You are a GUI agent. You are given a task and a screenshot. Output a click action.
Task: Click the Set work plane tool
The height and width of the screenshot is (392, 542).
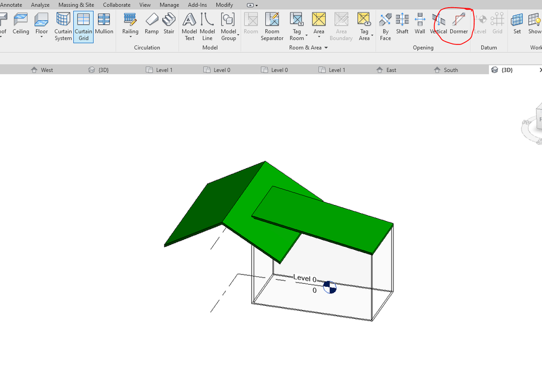coord(517,23)
